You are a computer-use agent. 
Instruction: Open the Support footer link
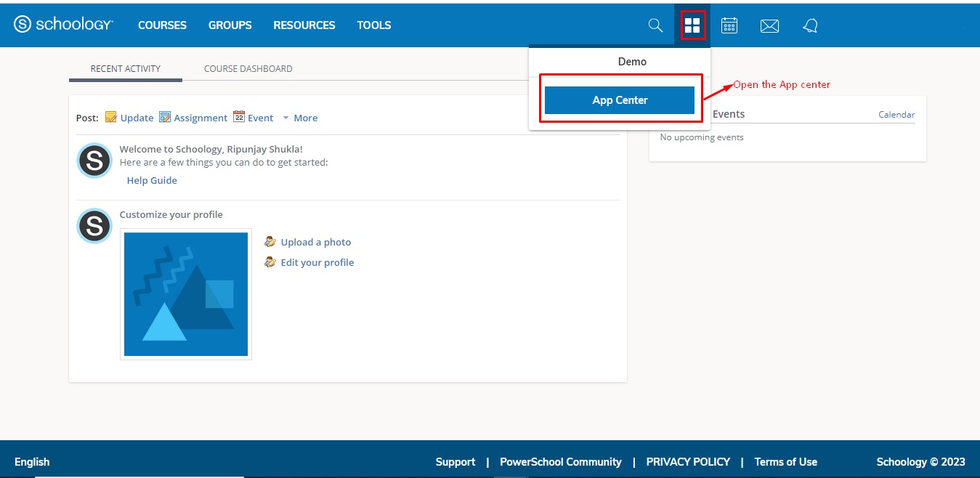[x=455, y=461]
